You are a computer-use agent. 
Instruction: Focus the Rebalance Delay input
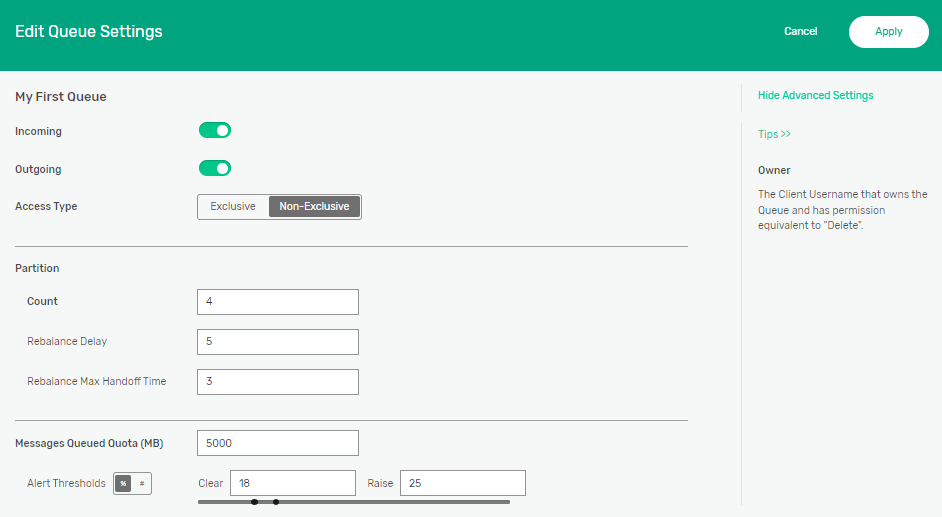(x=278, y=342)
